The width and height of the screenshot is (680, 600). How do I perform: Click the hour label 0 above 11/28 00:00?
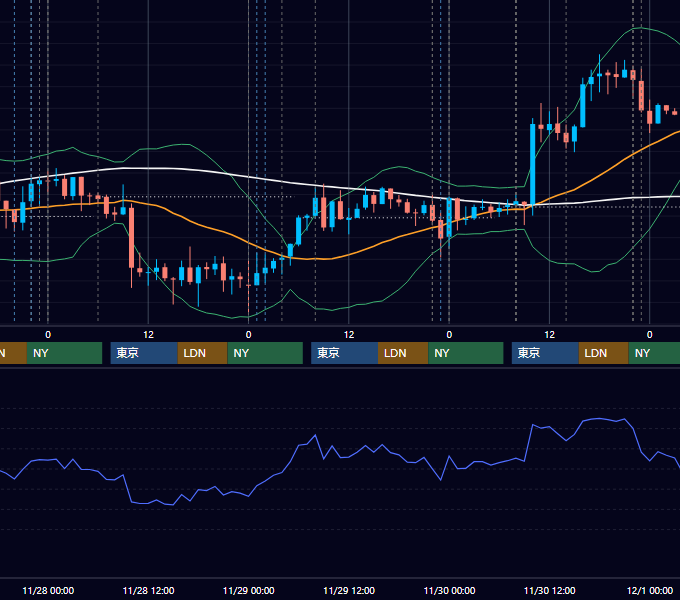click(48, 335)
